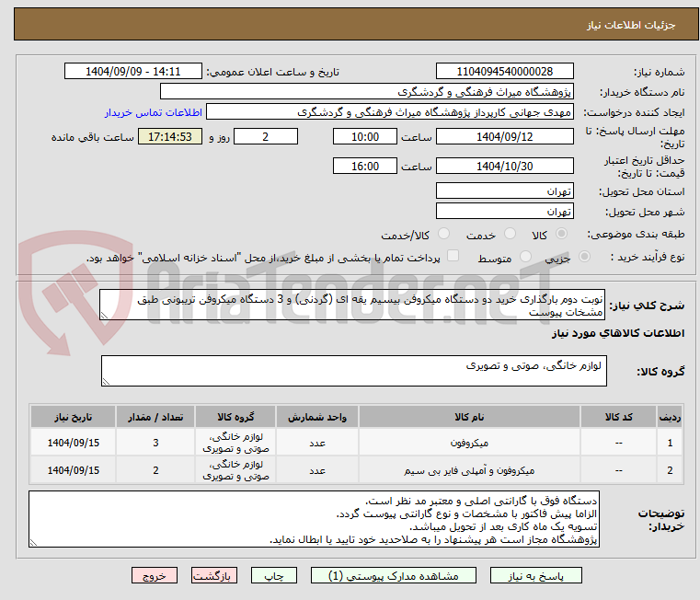Click the buyer notes text area
700x600 pixels.
pos(314,519)
